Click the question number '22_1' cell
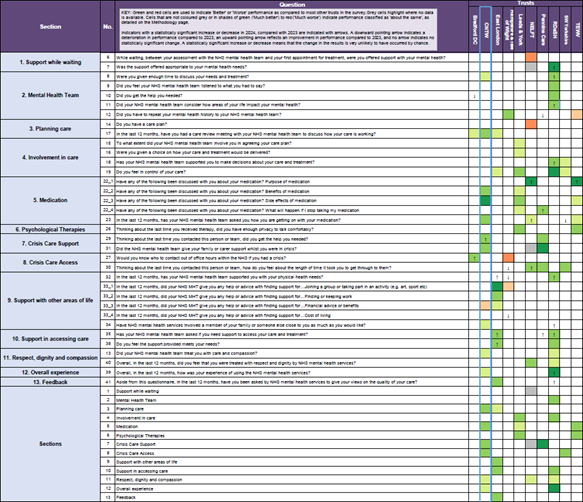 [108, 182]
